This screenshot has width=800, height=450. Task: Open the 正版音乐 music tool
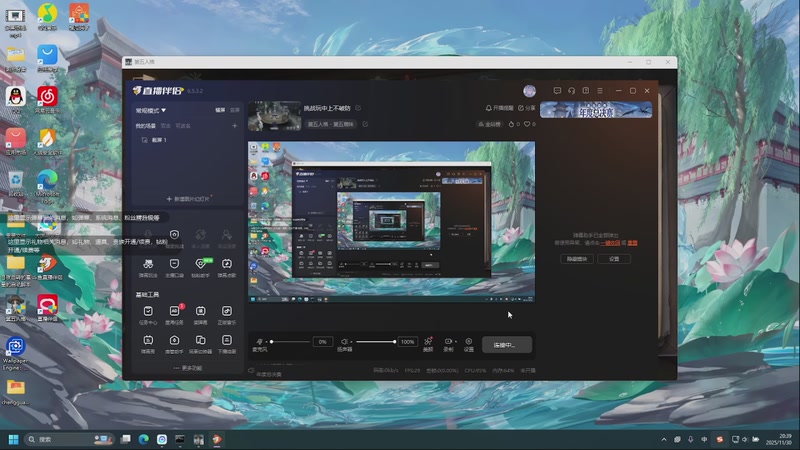point(227,314)
